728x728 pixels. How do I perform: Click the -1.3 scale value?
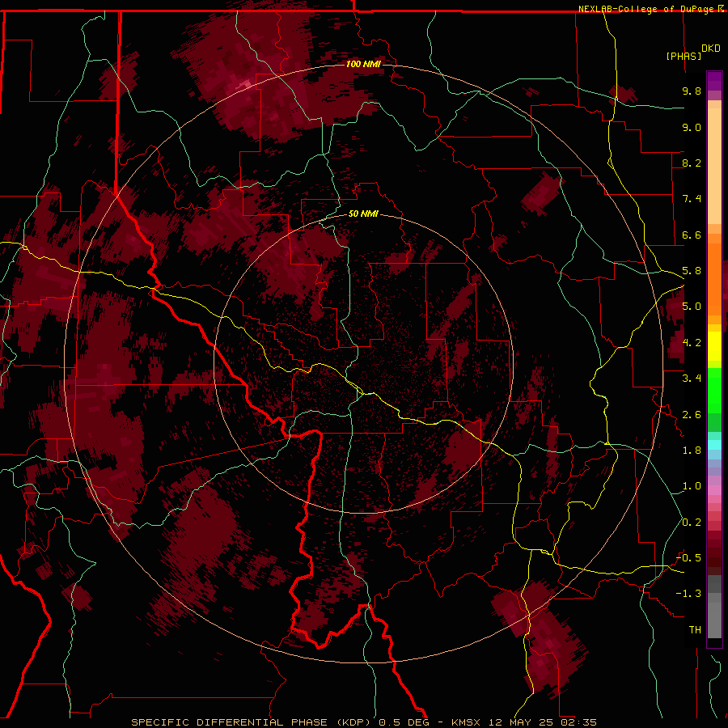tap(688, 594)
